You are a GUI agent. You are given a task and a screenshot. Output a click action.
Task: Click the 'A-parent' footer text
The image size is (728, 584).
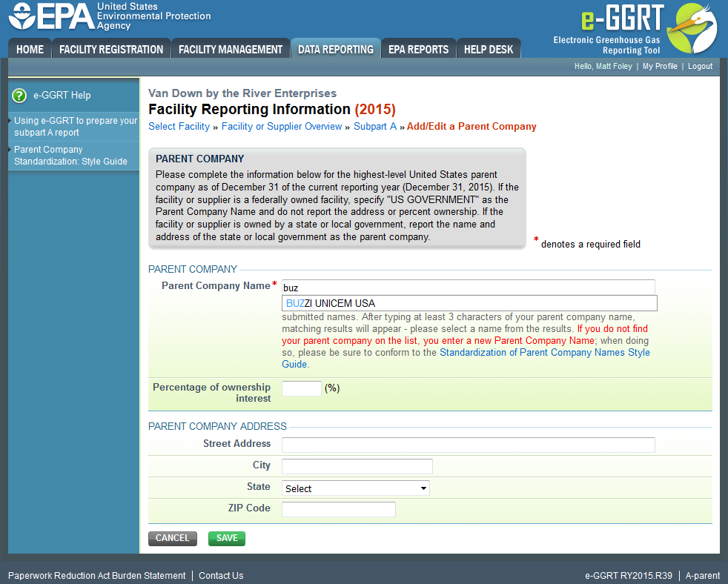tap(703, 576)
